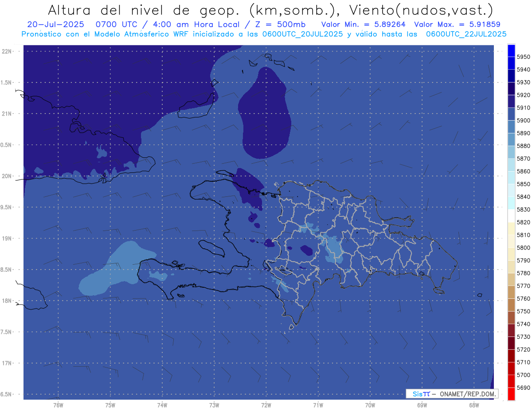
Task: Click the '18N' latitude label
Action: (7, 301)
